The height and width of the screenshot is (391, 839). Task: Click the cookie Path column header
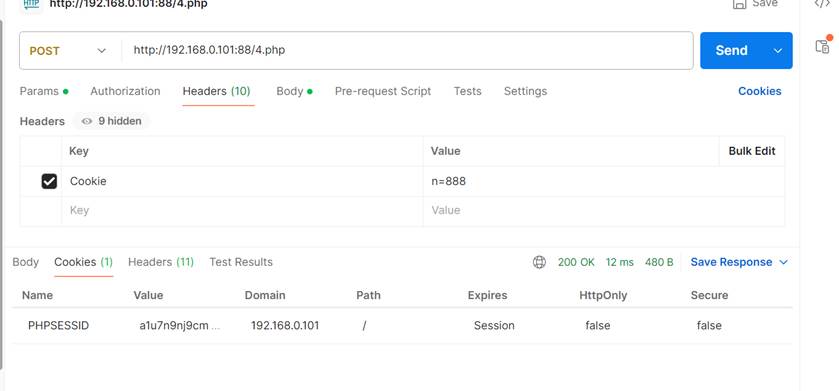369,295
